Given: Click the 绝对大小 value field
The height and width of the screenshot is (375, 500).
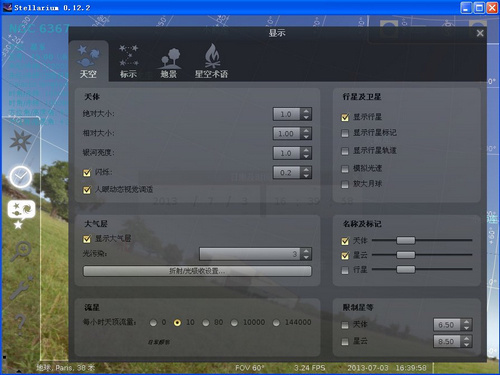Looking at the screenshot, I should pos(287,114).
